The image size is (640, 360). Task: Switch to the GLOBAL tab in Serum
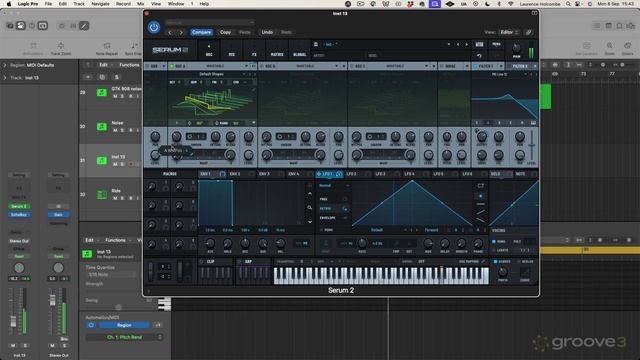point(300,51)
